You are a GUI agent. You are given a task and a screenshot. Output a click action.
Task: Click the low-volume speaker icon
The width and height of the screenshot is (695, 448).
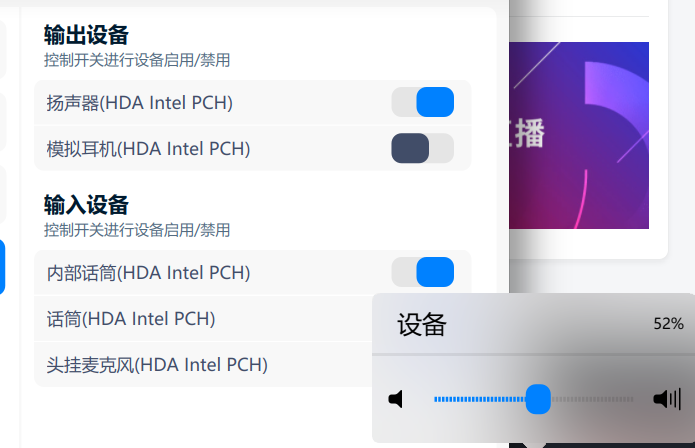tap(396, 400)
